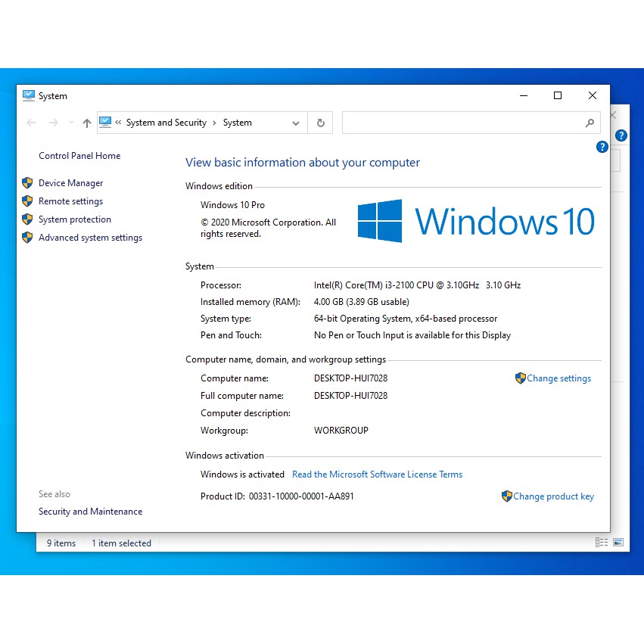
Task: Open Control Panel Home
Action: point(79,156)
